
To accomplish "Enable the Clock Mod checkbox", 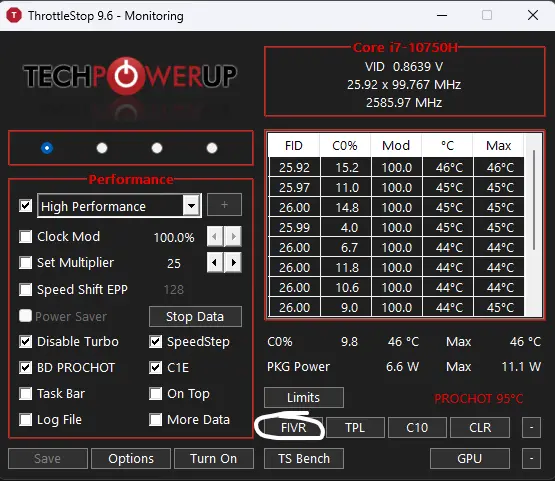I will [25, 236].
